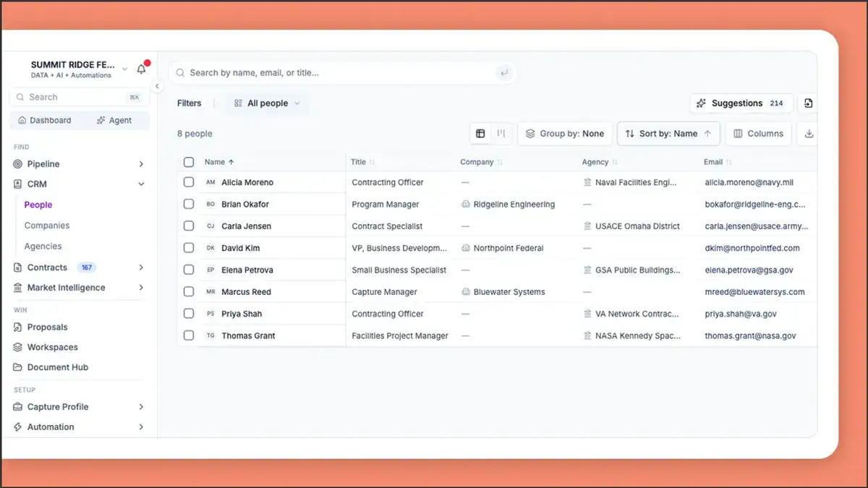Expand the Pipeline section chevron
This screenshot has width=868, height=488.
(141, 164)
